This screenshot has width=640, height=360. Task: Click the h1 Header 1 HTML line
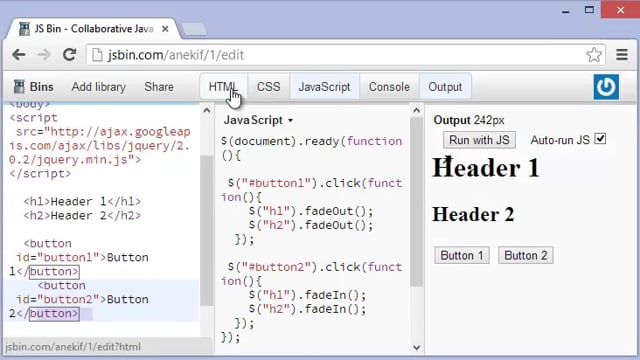[82, 202]
